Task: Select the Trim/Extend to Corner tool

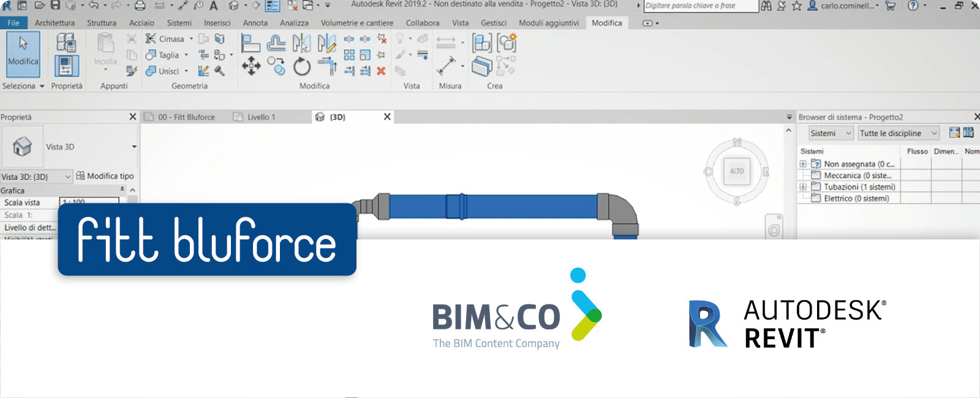Action: (326, 66)
